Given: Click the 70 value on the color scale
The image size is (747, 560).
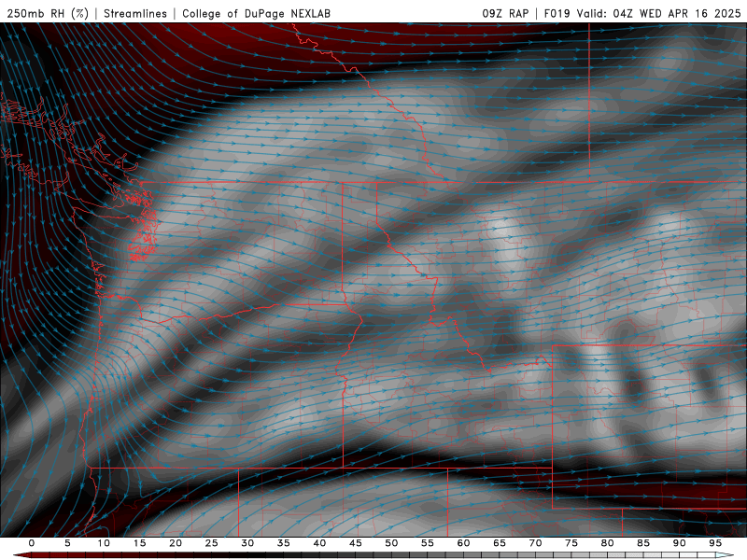Looking at the screenshot, I should click(x=535, y=543).
